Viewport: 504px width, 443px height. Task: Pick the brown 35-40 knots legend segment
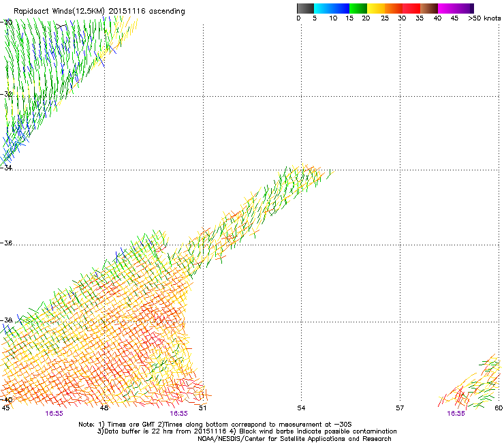429,8
